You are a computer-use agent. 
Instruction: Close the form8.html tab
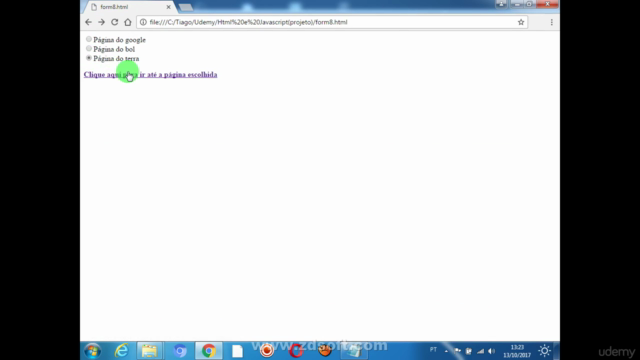click(x=168, y=7)
